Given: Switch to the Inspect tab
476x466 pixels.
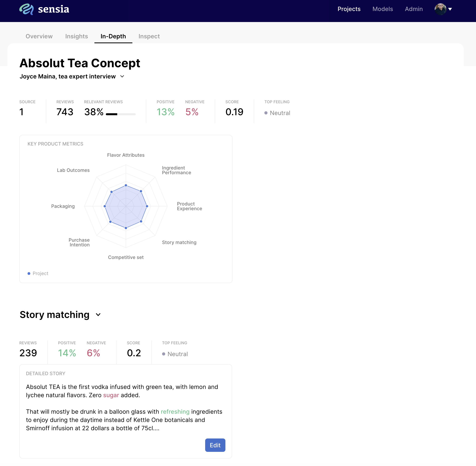Looking at the screenshot, I should (149, 36).
